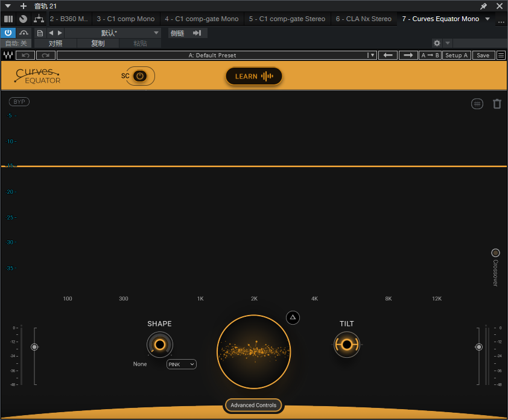Switch to the 3 - C1 comp Mono tab
508x420 pixels.
[125, 19]
